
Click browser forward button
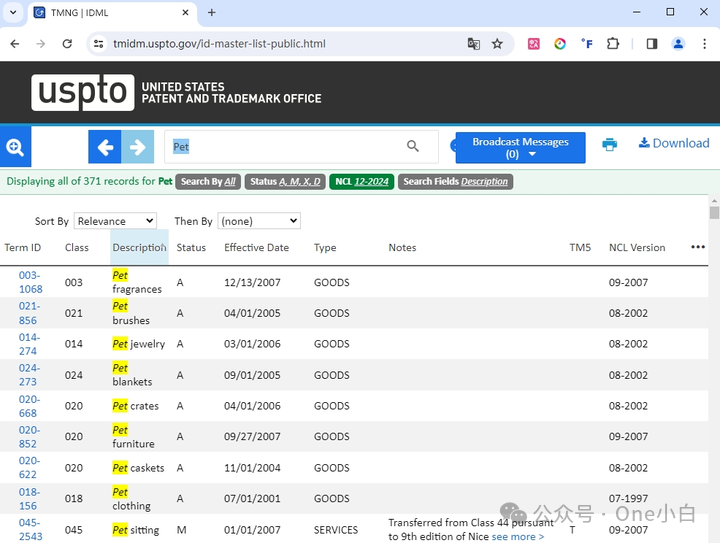(41, 44)
